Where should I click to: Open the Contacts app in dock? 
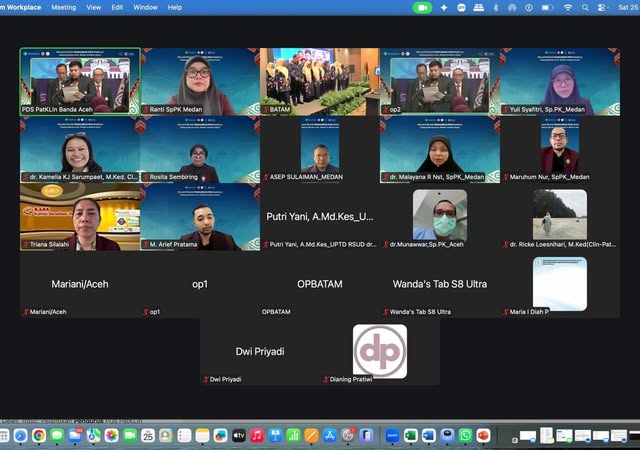pos(166,436)
